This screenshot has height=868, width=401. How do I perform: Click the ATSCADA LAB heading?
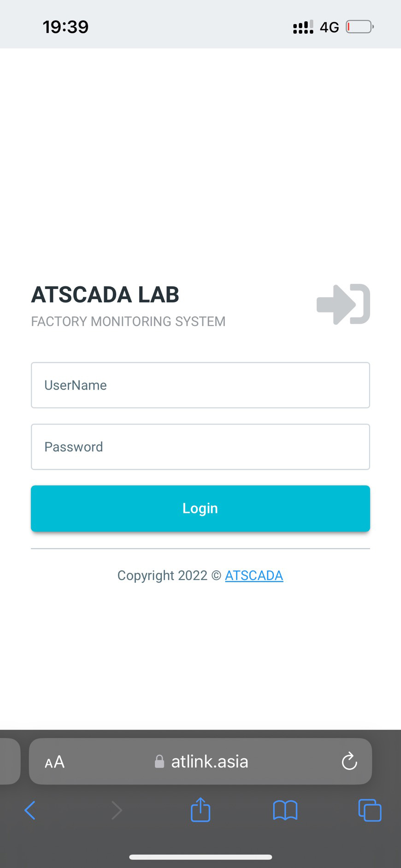tap(105, 295)
